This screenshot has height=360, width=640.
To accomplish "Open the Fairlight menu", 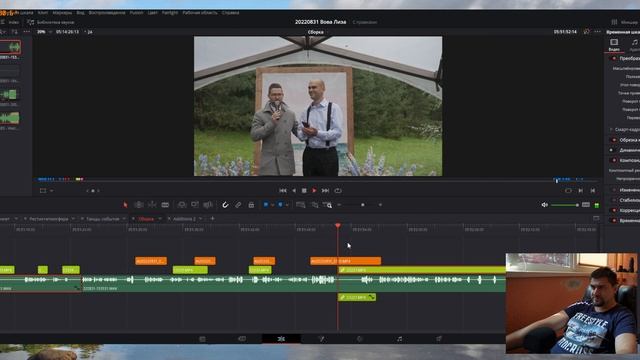I will tap(170, 13).
